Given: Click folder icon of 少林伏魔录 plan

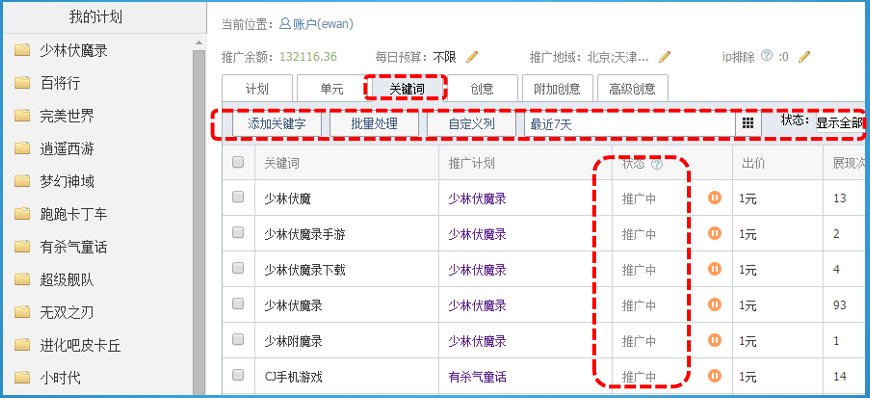Looking at the screenshot, I should [22, 51].
